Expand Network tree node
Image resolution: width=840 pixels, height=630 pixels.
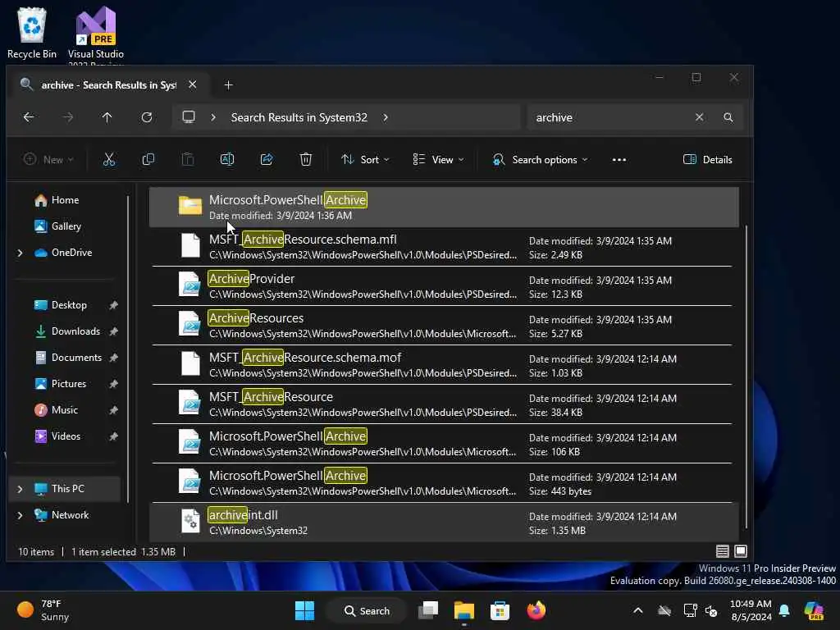[21, 515]
